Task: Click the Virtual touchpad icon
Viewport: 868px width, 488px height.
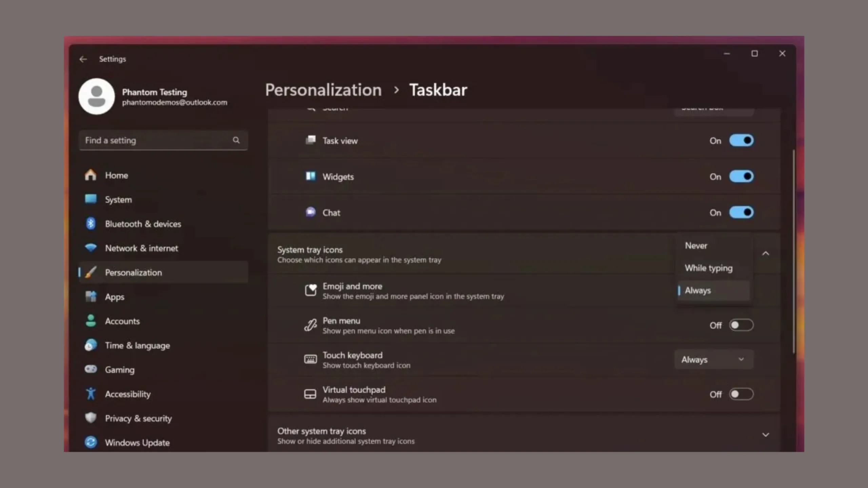Action: tap(310, 394)
